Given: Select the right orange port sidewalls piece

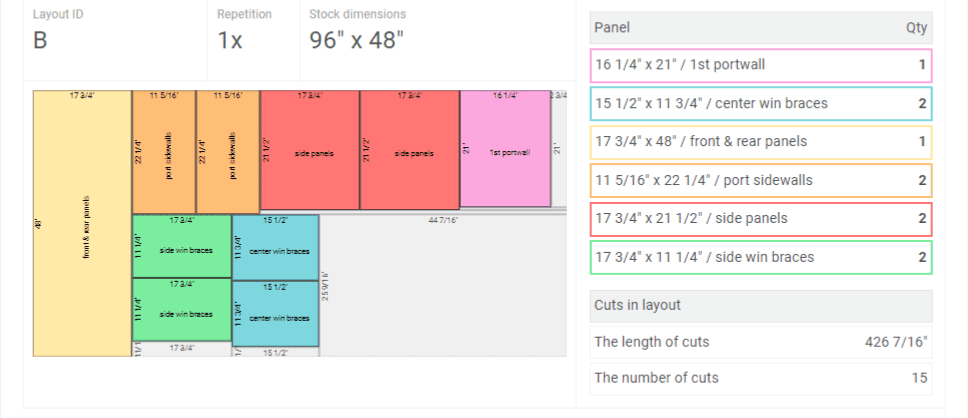Looking at the screenshot, I should (x=228, y=152).
